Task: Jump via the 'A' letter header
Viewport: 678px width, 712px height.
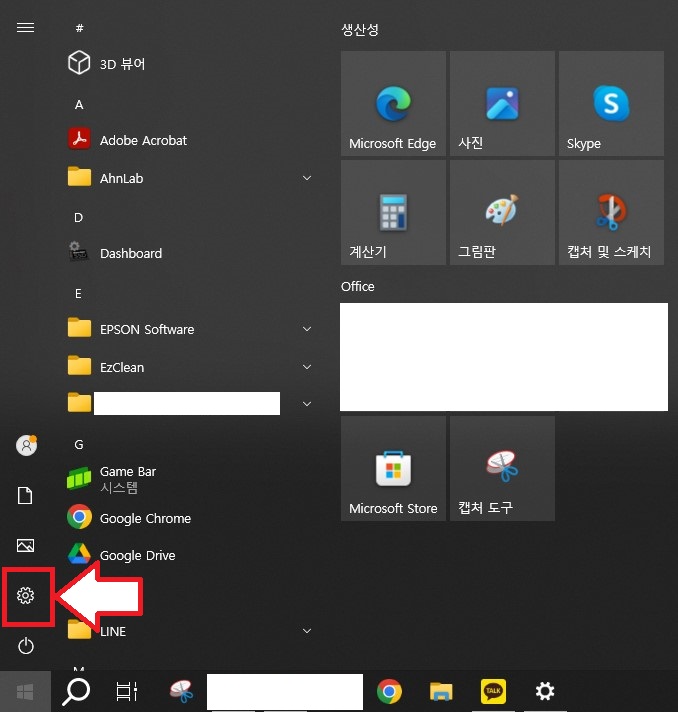Action: click(x=79, y=105)
